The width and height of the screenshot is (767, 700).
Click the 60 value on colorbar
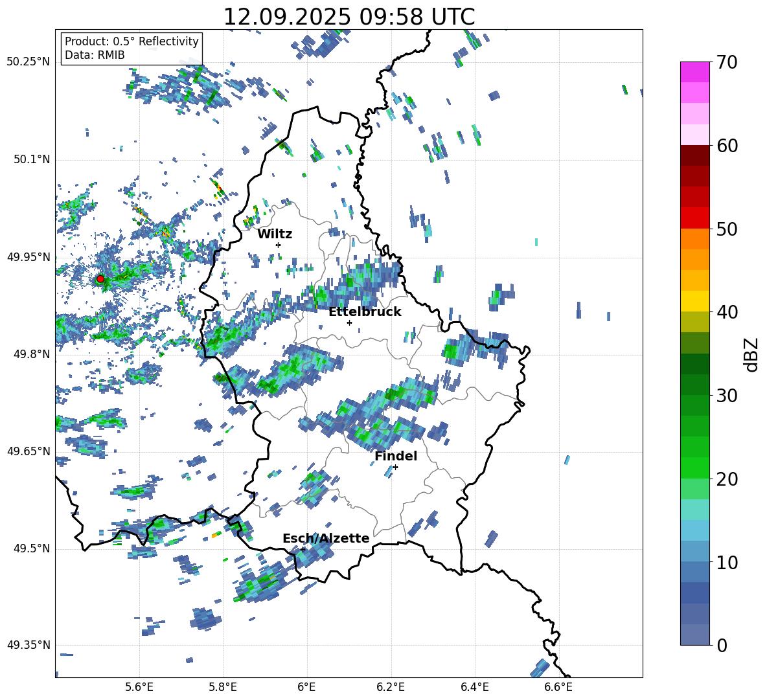727,146
